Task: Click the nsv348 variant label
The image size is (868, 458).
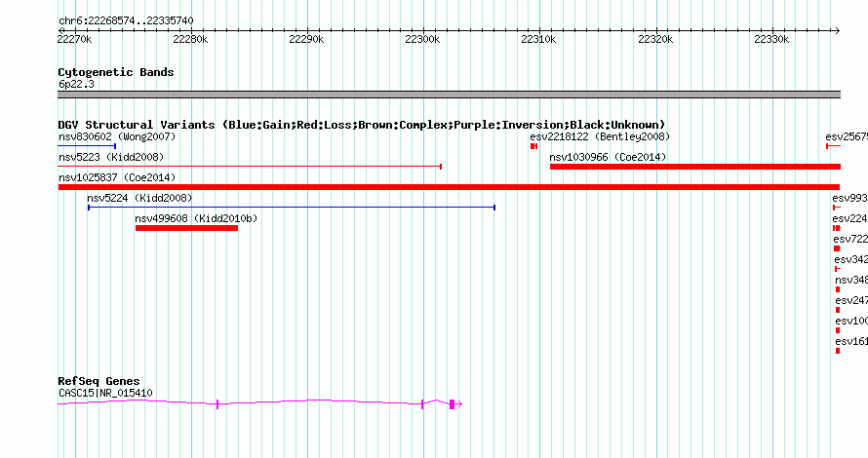Action: pos(851,280)
